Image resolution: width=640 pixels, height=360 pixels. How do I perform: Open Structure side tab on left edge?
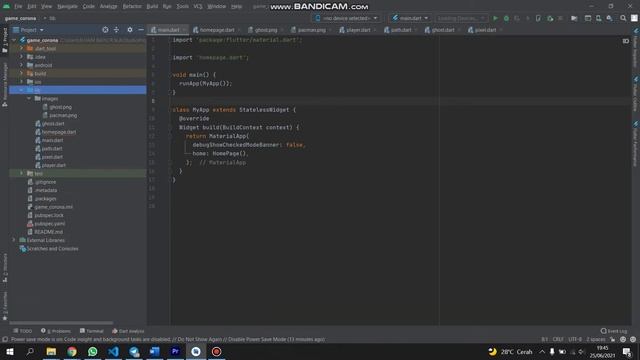click(x=5, y=268)
